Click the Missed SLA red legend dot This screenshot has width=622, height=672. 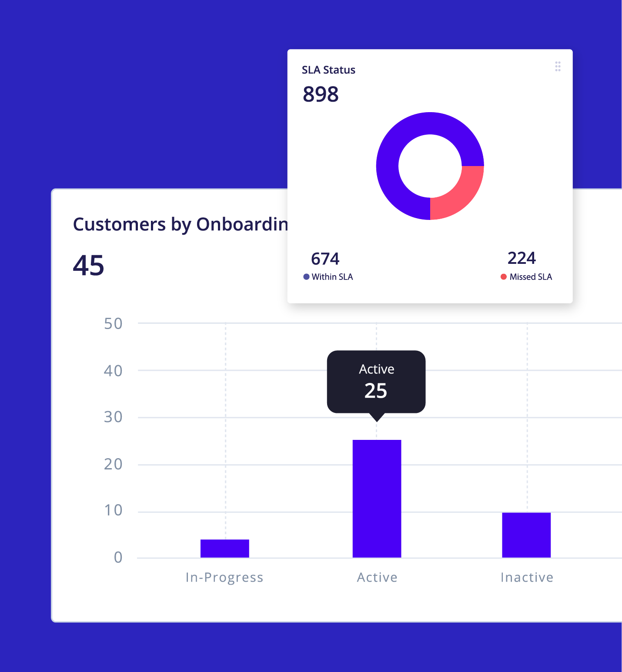coord(504,277)
